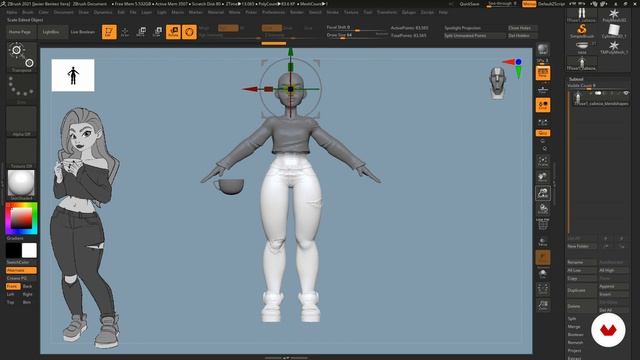
Task: Open the SkinShade4 material sphere
Action: 22,184
